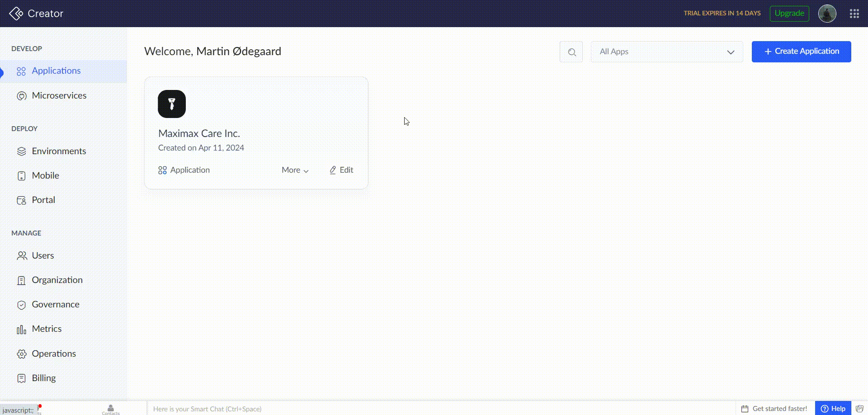This screenshot has height=415, width=868.
Task: Open the apps grid launcher icon
Action: click(854, 14)
